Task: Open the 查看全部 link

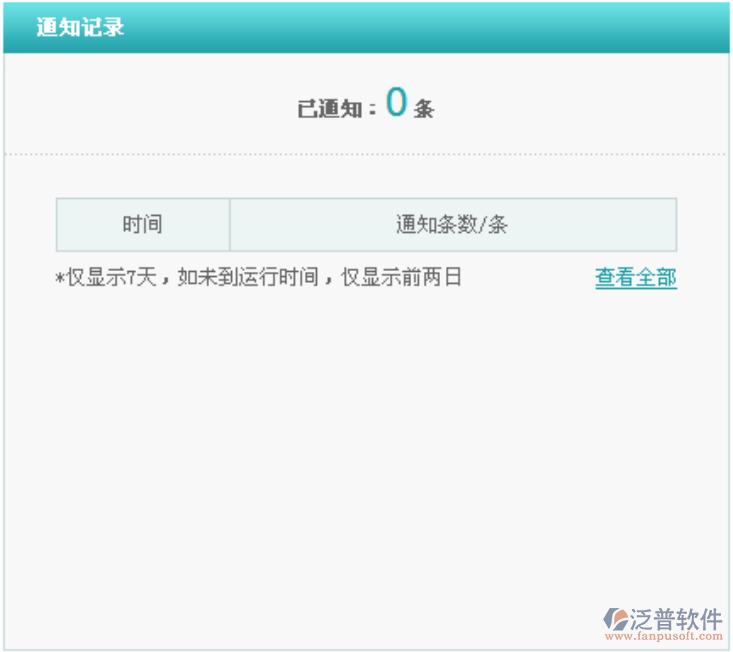Action: (x=636, y=277)
